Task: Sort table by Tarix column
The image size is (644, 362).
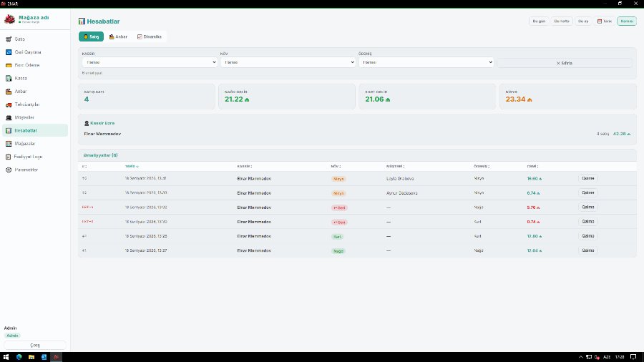Action: pos(132,167)
